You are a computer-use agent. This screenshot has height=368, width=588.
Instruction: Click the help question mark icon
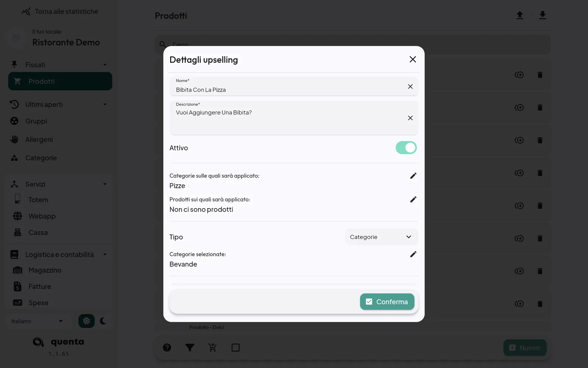(x=167, y=348)
